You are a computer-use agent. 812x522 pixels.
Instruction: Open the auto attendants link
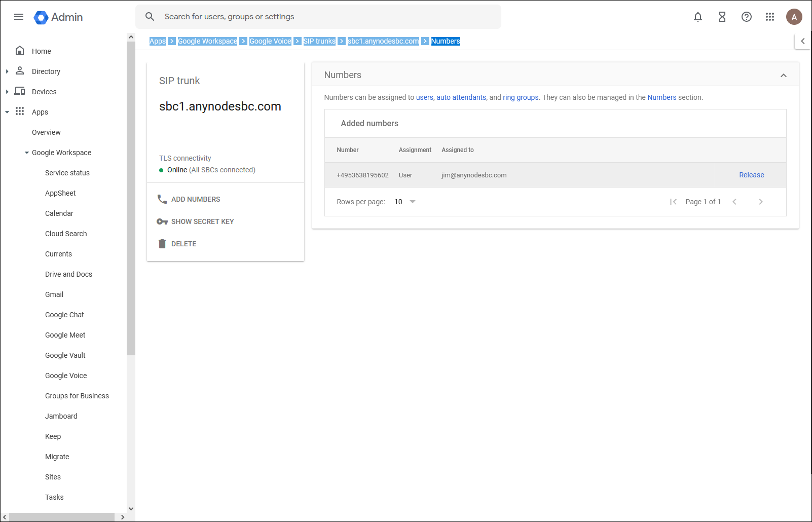461,97
